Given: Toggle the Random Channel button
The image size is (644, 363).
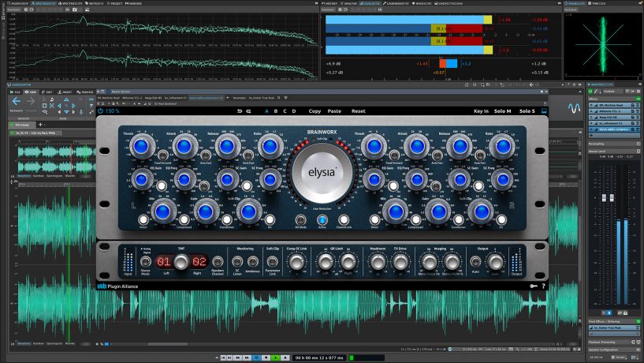Looking at the screenshot, I should point(218,261).
